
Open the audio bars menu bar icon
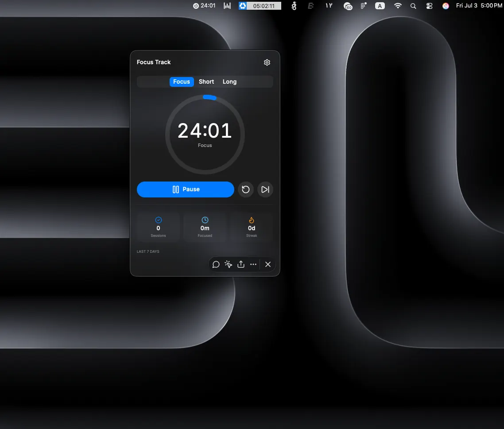click(x=227, y=6)
